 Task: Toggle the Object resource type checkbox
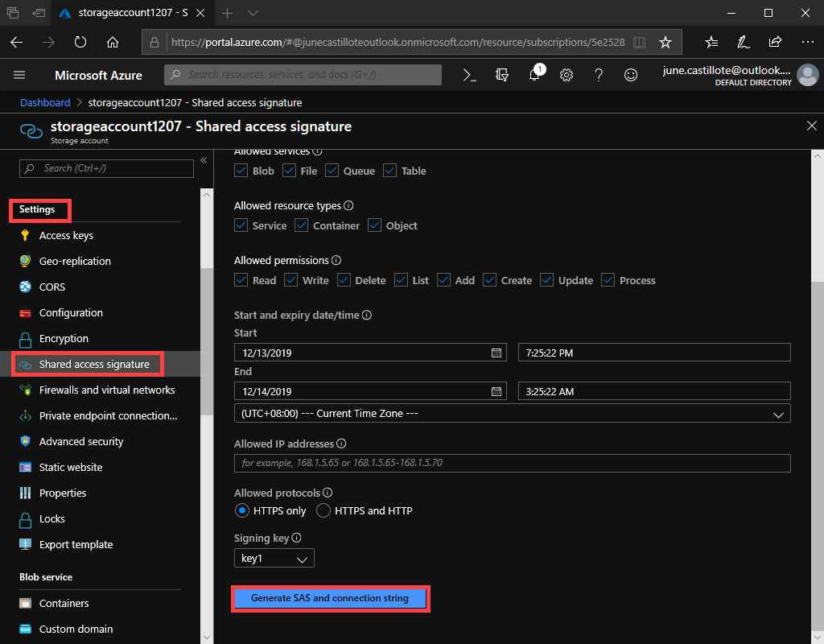point(374,225)
